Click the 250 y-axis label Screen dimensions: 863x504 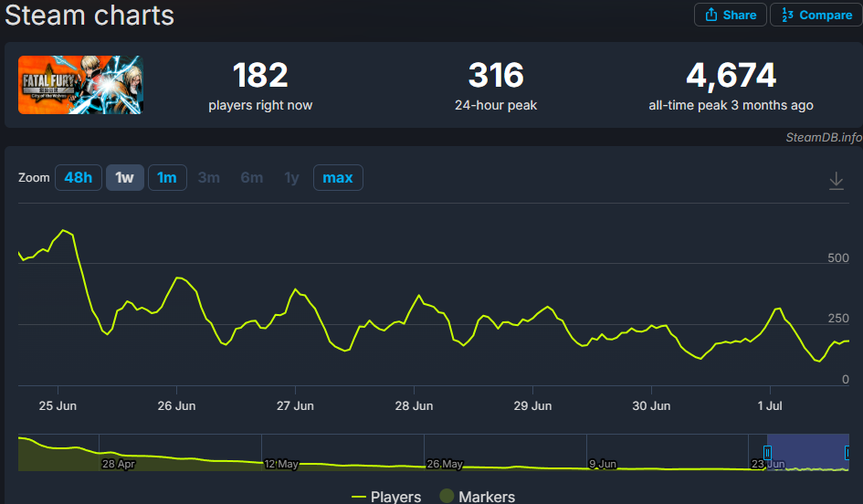click(x=838, y=319)
